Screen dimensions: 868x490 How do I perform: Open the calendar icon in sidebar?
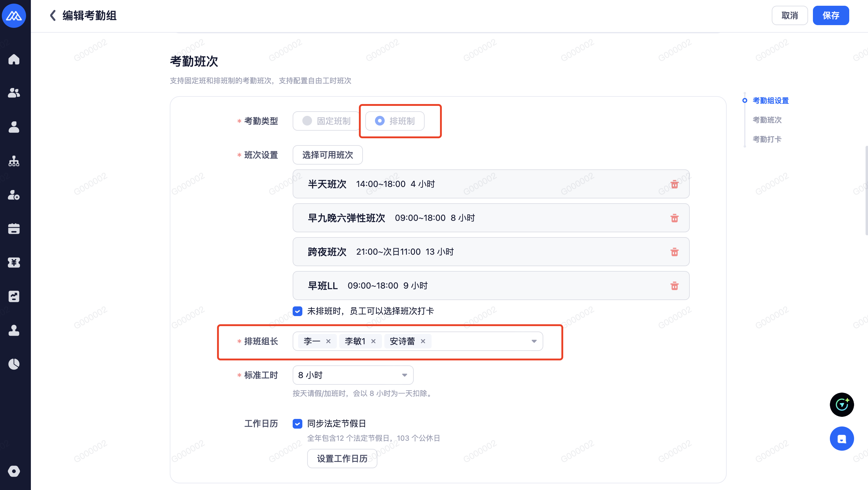click(14, 229)
